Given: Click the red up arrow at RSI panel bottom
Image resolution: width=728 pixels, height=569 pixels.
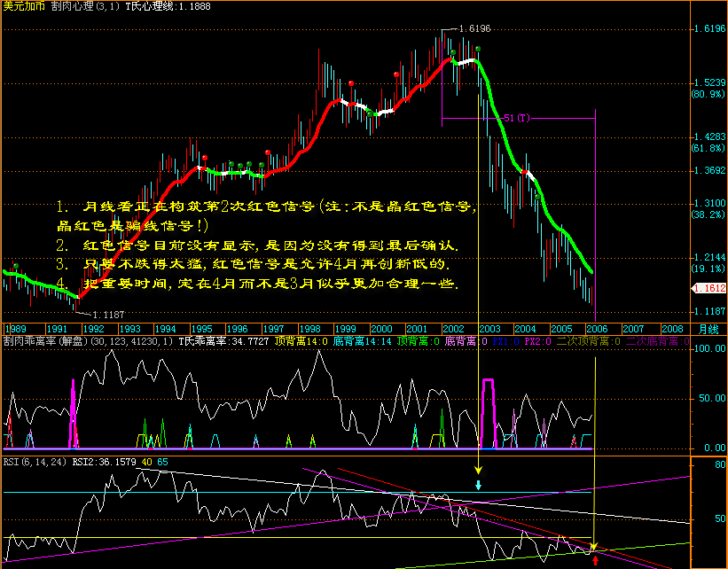Looking at the screenshot, I should (x=595, y=560).
